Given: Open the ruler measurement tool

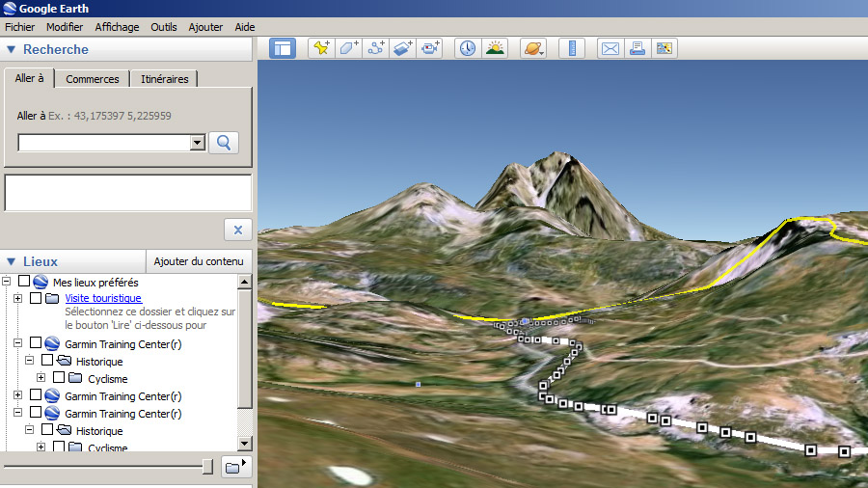Looking at the screenshot, I should pos(572,47).
